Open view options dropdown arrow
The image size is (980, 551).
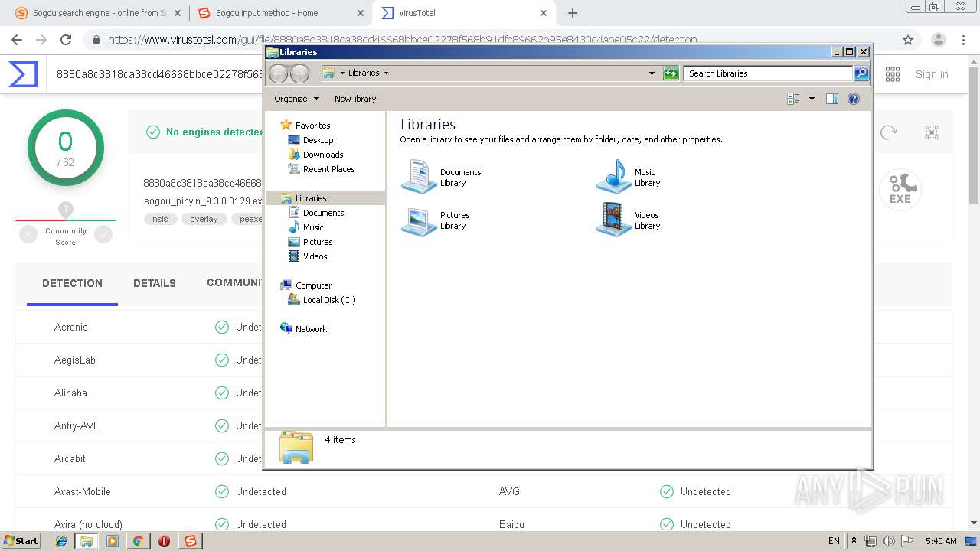pyautogui.click(x=812, y=99)
